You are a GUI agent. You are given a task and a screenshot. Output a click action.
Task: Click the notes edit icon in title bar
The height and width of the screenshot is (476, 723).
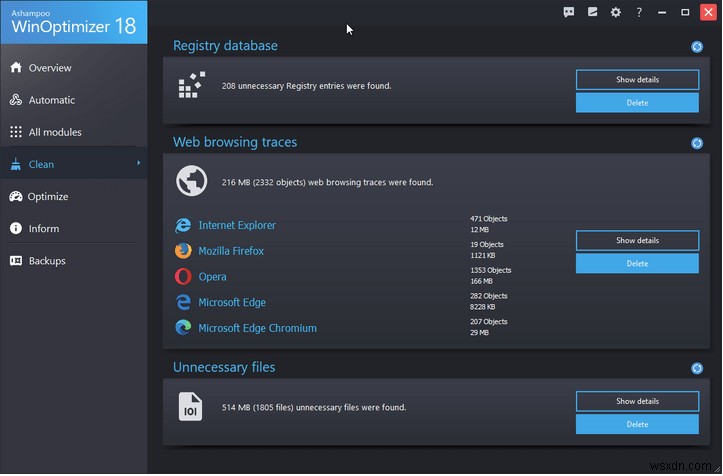[x=593, y=12]
